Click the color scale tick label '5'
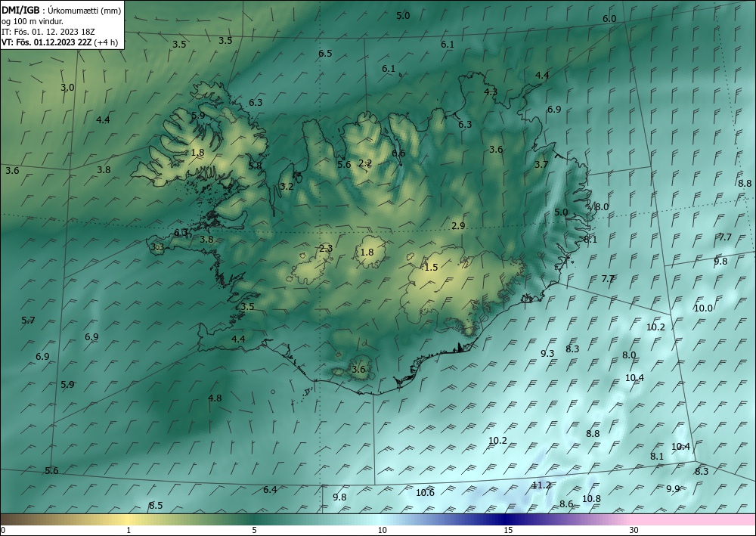Image resolution: width=756 pixels, height=536 pixels. [x=254, y=531]
